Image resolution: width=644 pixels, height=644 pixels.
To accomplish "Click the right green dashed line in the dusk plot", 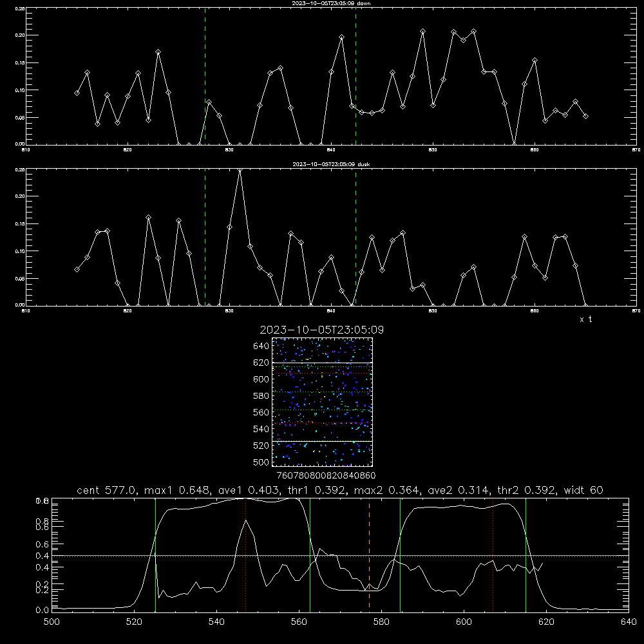I will [355, 237].
